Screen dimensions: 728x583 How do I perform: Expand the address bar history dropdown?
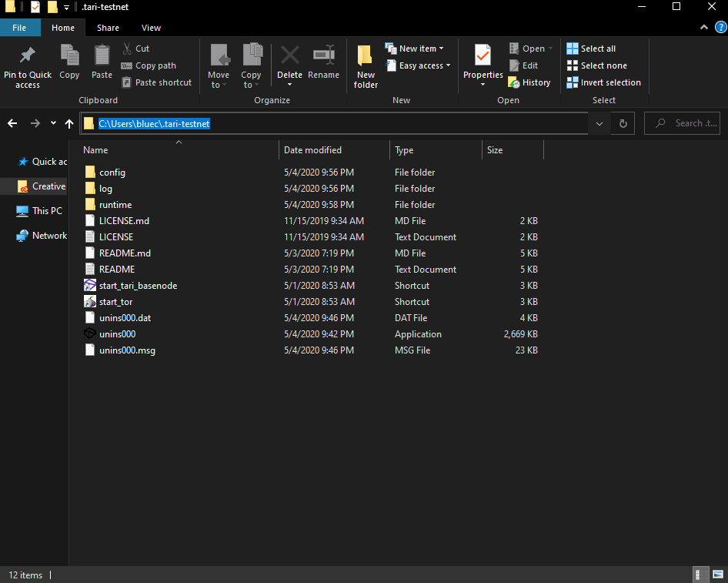tap(599, 123)
